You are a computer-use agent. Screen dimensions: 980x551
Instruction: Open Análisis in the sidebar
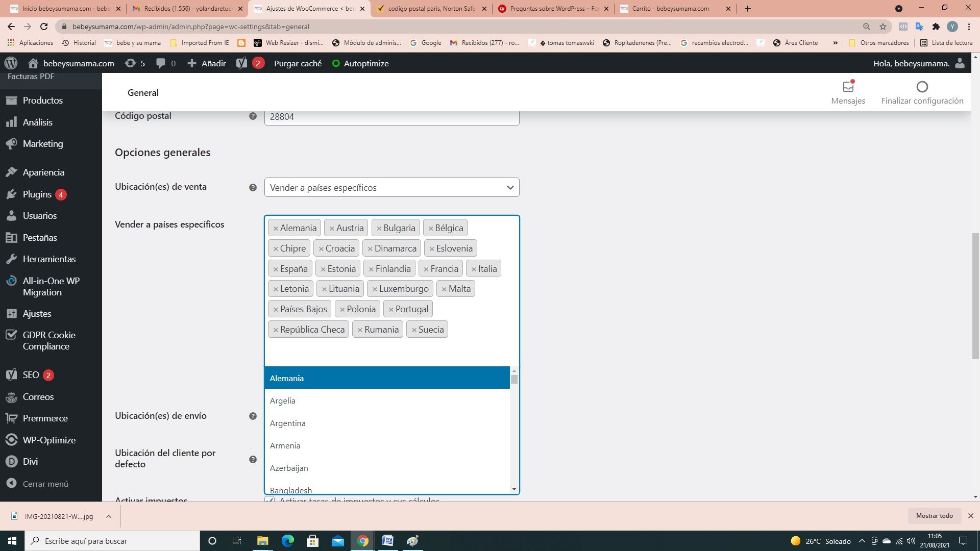[37, 122]
